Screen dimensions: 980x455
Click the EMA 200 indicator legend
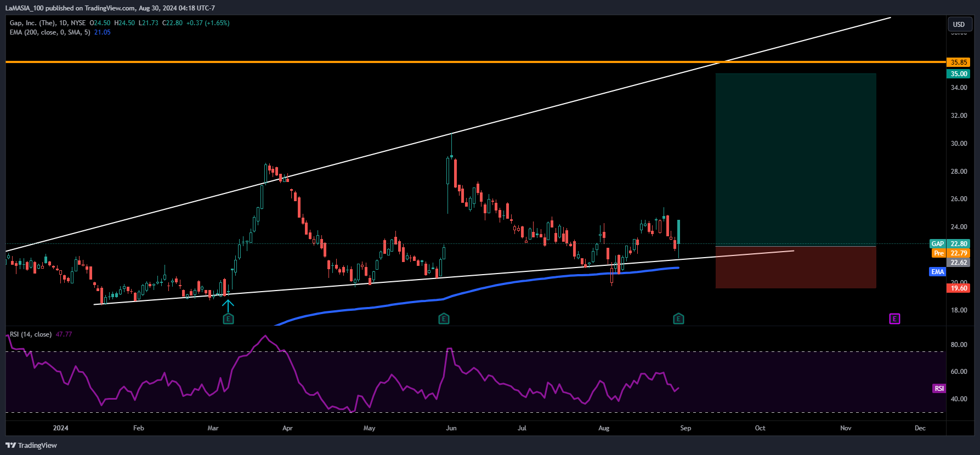click(50, 32)
